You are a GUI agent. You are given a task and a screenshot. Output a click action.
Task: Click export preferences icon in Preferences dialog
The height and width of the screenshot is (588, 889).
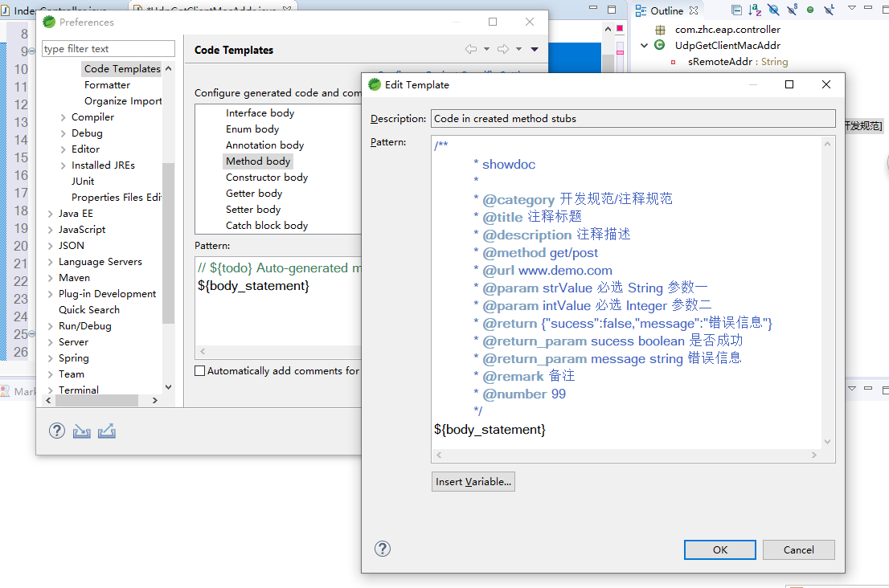pyautogui.click(x=107, y=431)
